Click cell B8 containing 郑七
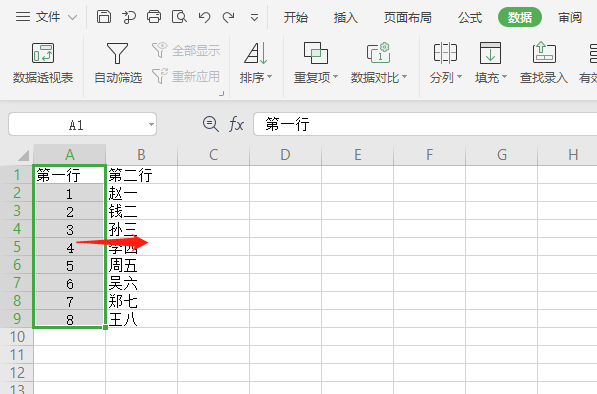This screenshot has width=597, height=394. (141, 300)
